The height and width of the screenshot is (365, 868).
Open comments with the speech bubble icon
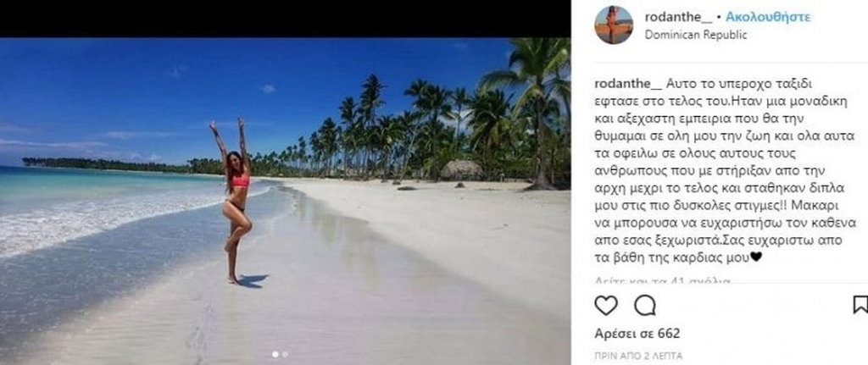coord(645,305)
